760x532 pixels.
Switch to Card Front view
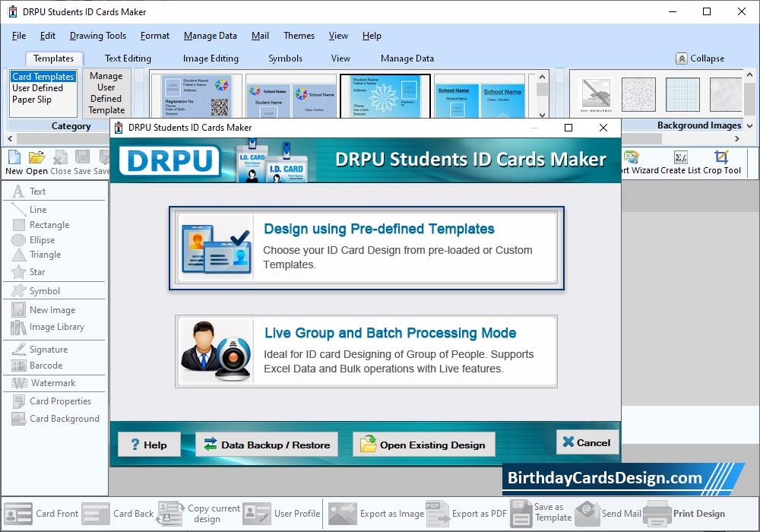pyautogui.click(x=42, y=514)
